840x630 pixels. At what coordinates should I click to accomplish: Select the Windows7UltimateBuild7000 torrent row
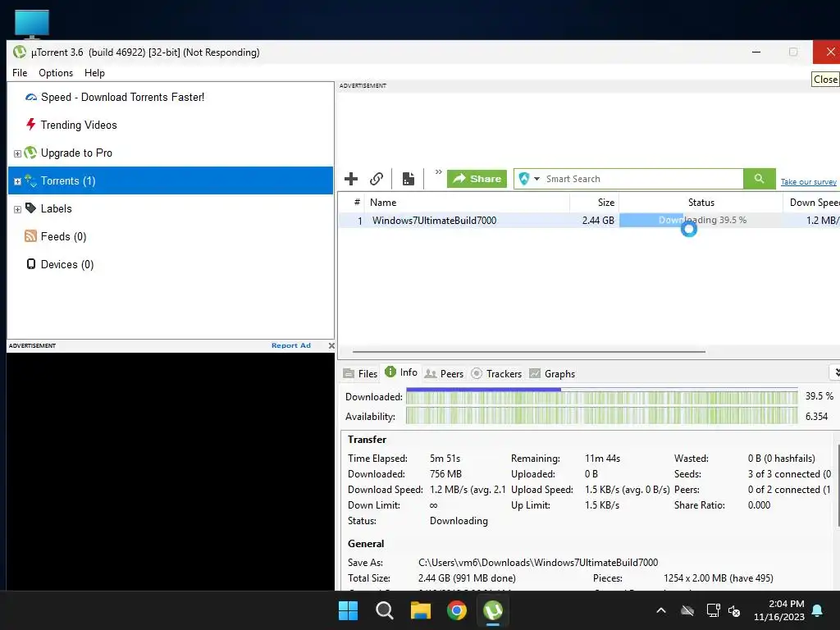(x=589, y=220)
